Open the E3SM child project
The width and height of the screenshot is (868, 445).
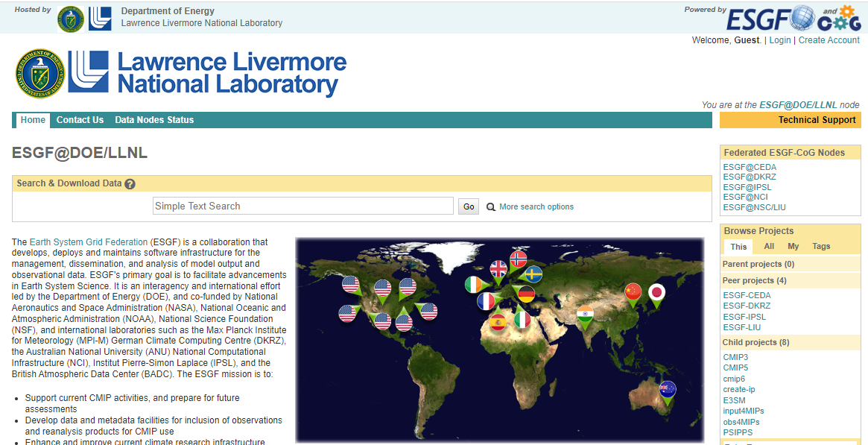pyautogui.click(x=735, y=400)
